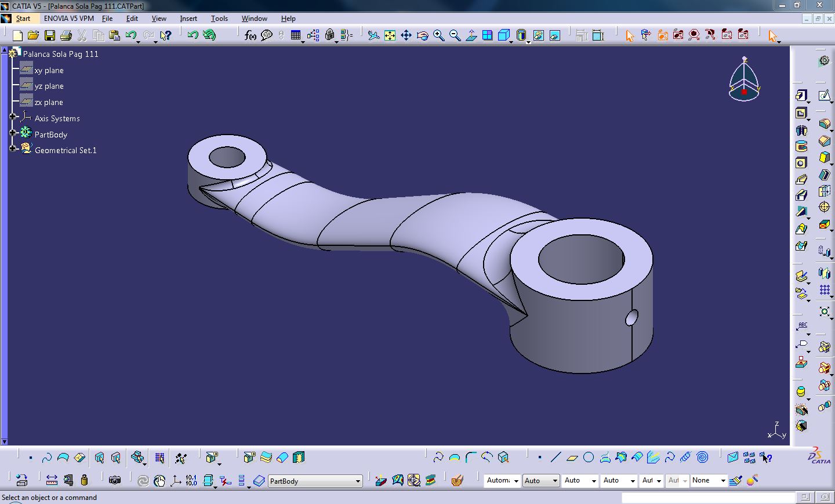
Task: Open the View menu
Action: tap(159, 19)
